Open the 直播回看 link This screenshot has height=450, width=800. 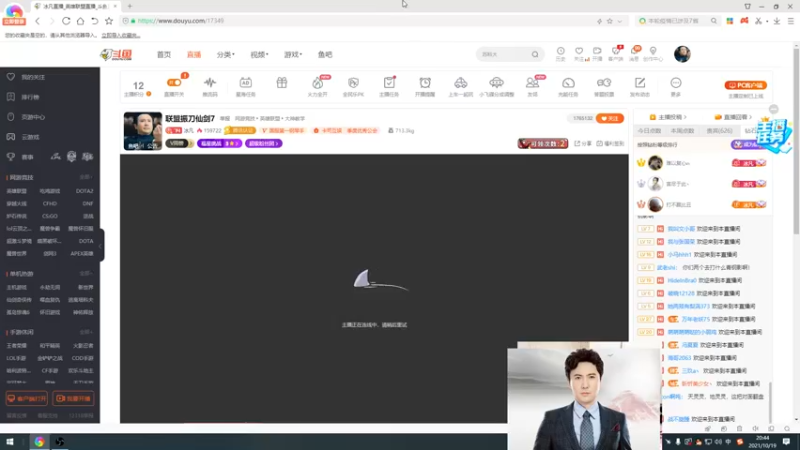733,117
